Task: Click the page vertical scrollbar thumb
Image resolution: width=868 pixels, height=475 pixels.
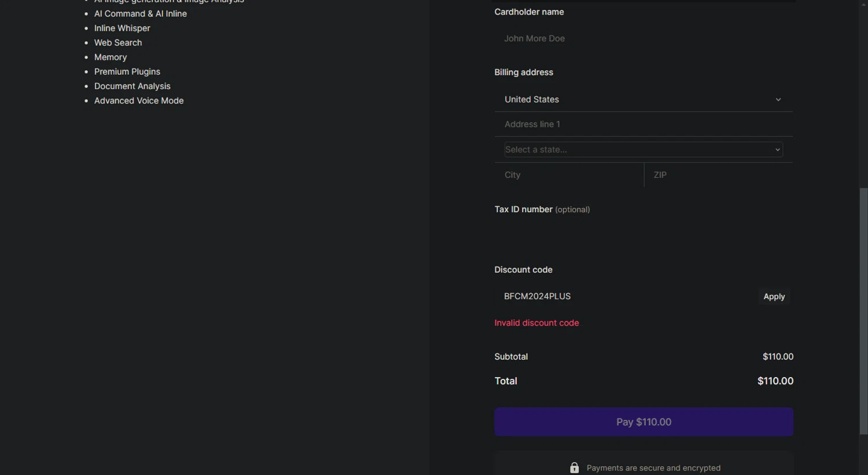Action: (x=863, y=311)
